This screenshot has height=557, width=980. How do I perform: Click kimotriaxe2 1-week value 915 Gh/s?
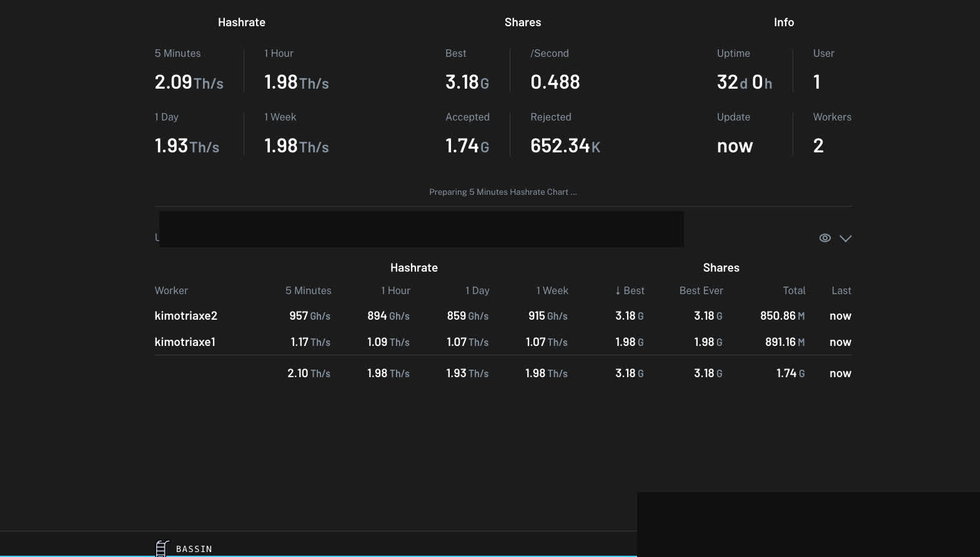click(548, 316)
